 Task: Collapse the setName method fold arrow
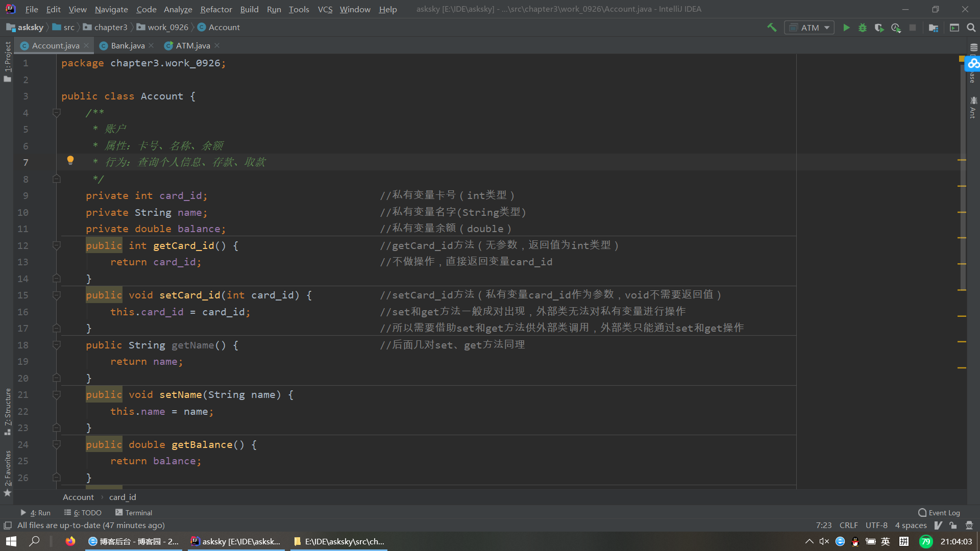tap(57, 394)
